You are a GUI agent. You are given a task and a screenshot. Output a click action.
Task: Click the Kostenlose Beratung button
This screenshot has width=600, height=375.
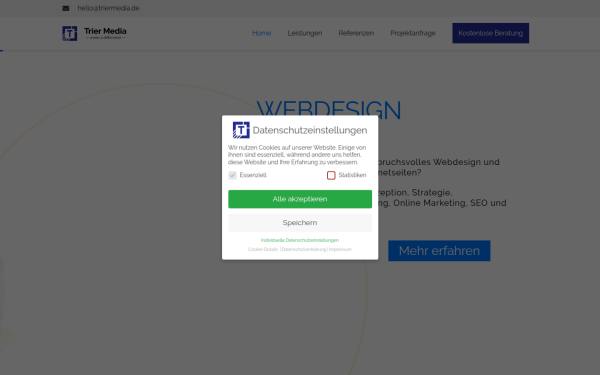coord(491,33)
